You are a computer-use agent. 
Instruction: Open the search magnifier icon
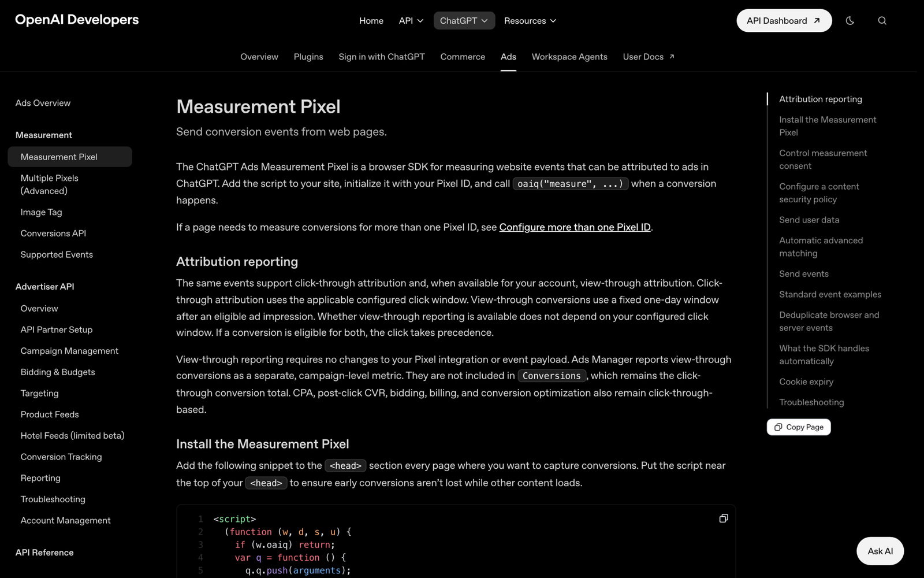[x=882, y=21]
